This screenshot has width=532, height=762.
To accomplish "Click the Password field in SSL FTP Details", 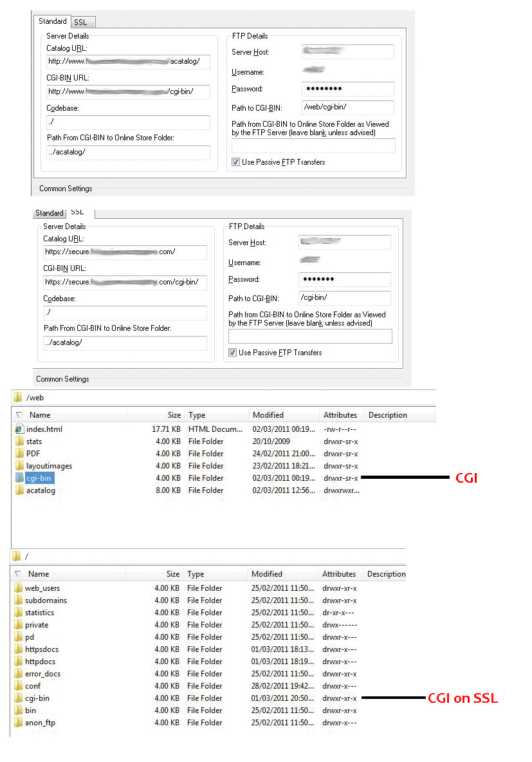I will coord(344,279).
